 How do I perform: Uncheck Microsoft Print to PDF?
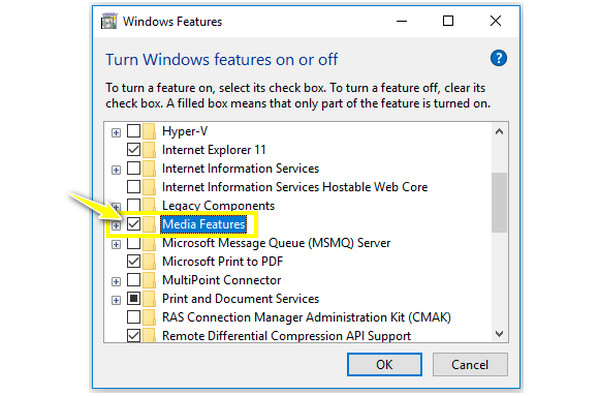[134, 261]
